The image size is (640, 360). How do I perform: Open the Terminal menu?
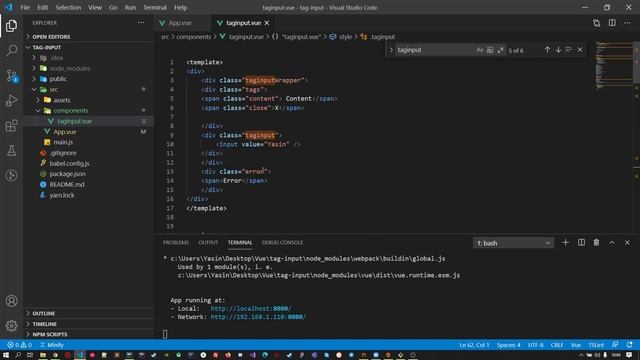click(155, 7)
